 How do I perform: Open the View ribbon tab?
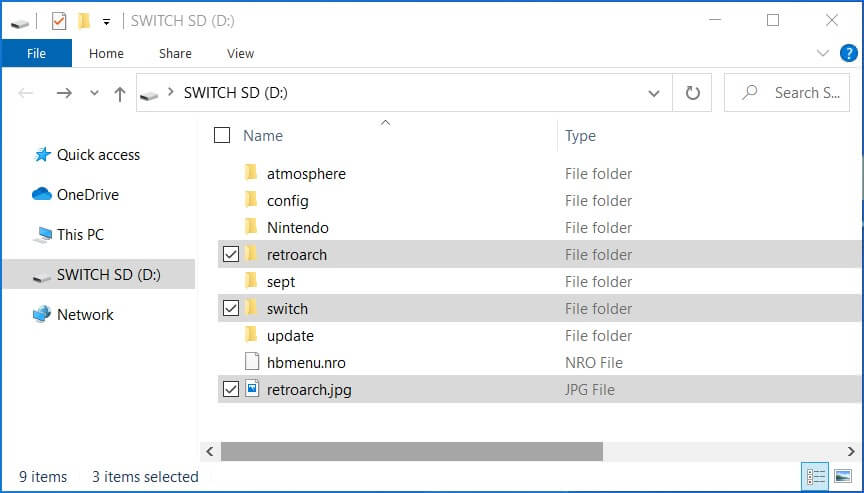click(240, 53)
